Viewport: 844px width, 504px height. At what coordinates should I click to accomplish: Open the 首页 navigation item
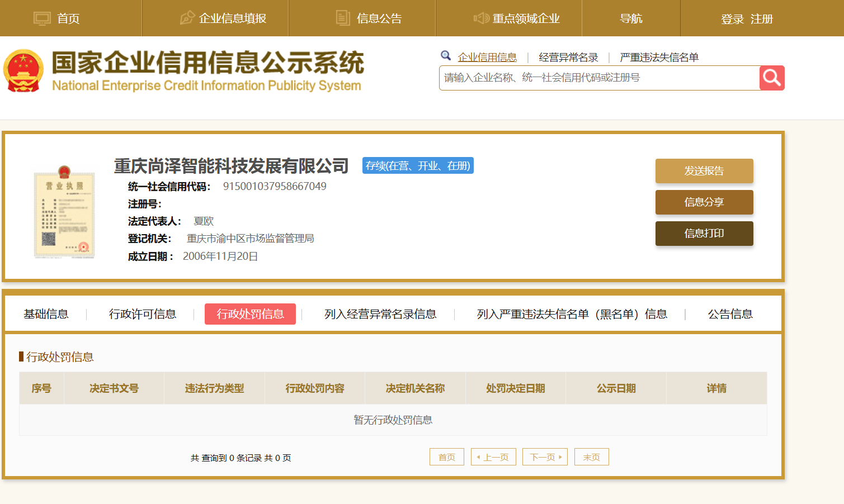point(68,18)
